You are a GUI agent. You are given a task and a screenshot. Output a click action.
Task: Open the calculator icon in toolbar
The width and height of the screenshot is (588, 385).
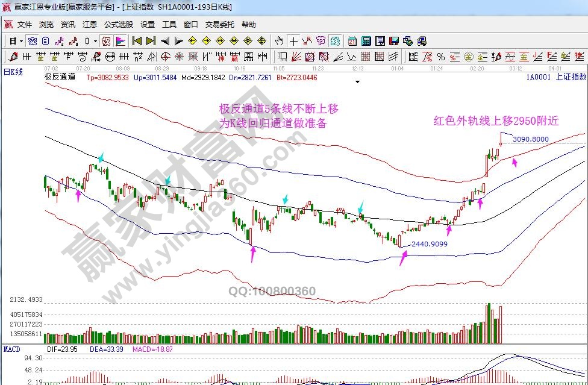[366, 41]
